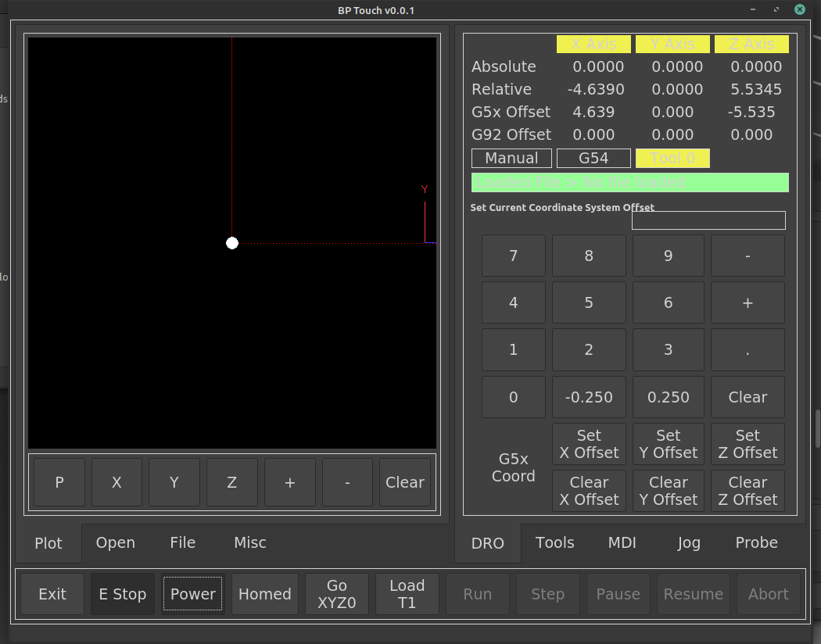821x644 pixels.
Task: Tap keypad digit 9
Action: pyautogui.click(x=668, y=256)
